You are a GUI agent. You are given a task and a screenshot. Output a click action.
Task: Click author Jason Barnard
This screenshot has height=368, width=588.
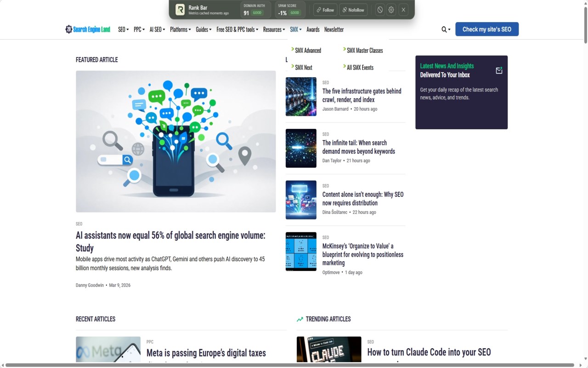pos(335,109)
